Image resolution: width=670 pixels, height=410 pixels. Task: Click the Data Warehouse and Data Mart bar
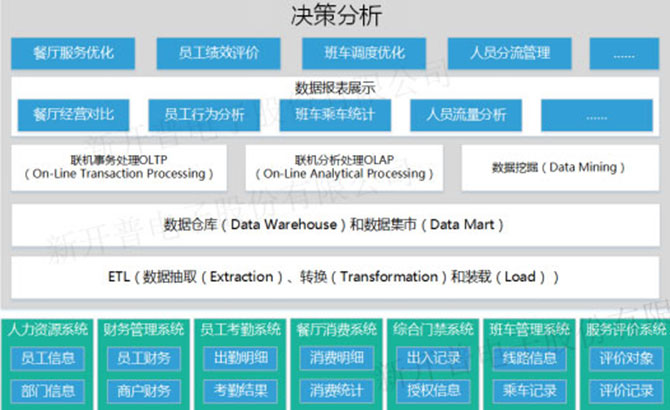click(335, 225)
